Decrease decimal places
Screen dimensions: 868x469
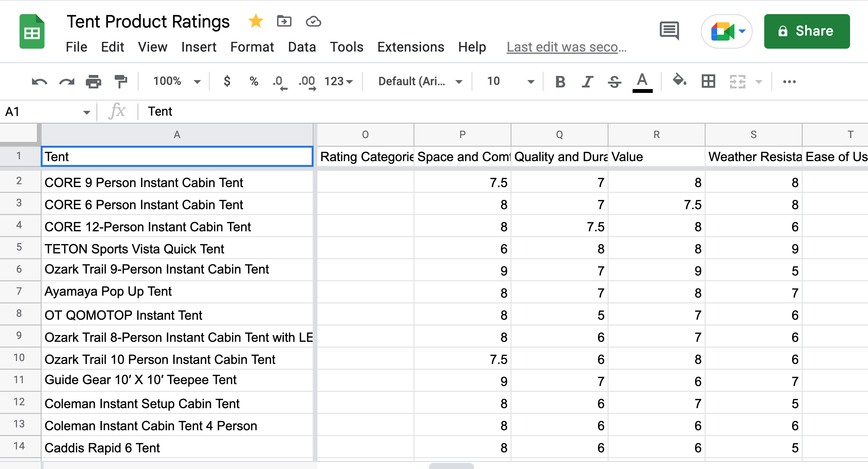[279, 81]
